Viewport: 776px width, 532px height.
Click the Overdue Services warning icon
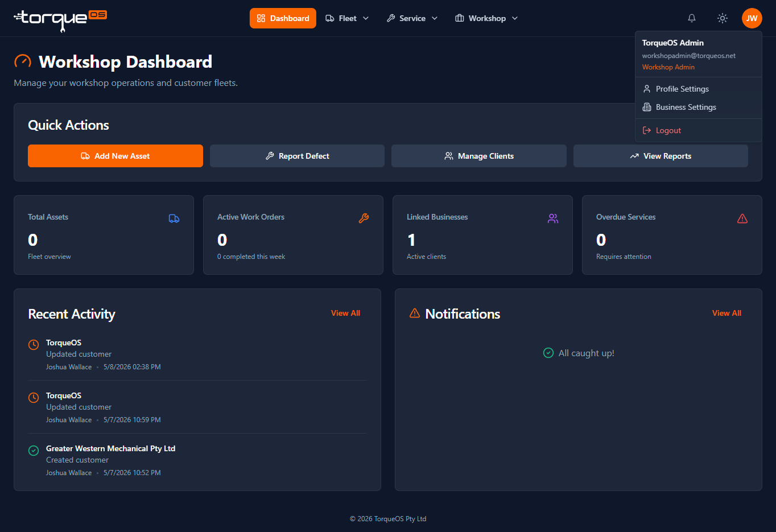pyautogui.click(x=742, y=218)
